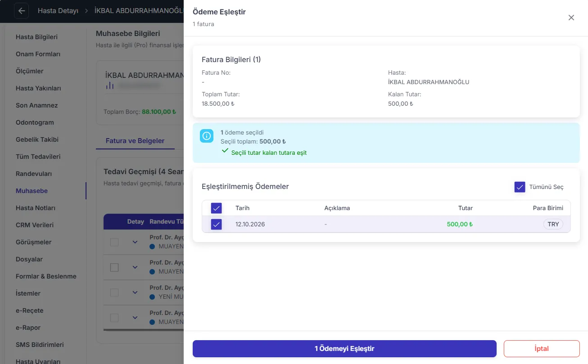Open the Odontogram section
Screen dimensions: 588x364
click(x=35, y=122)
